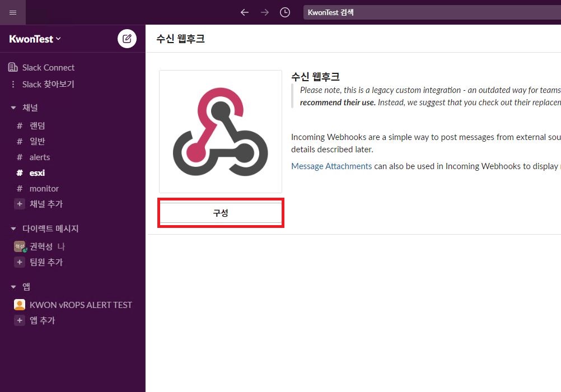The image size is (561, 392).
Task: Collapse the 다이렉트 메시지 section
Action: pos(13,228)
